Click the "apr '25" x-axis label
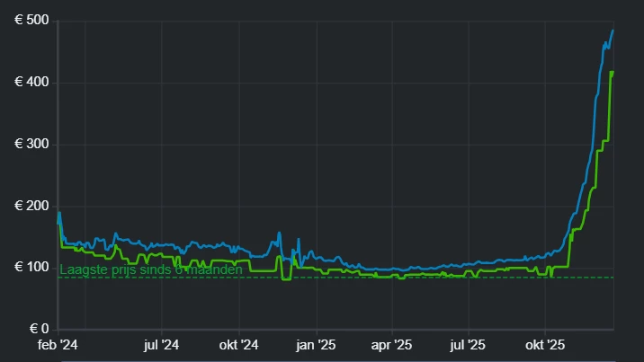This screenshot has height=362, width=644. 391,345
